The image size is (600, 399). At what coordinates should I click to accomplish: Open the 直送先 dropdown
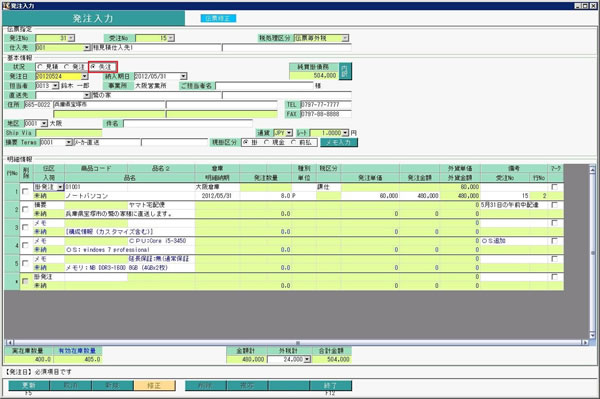coord(87,95)
